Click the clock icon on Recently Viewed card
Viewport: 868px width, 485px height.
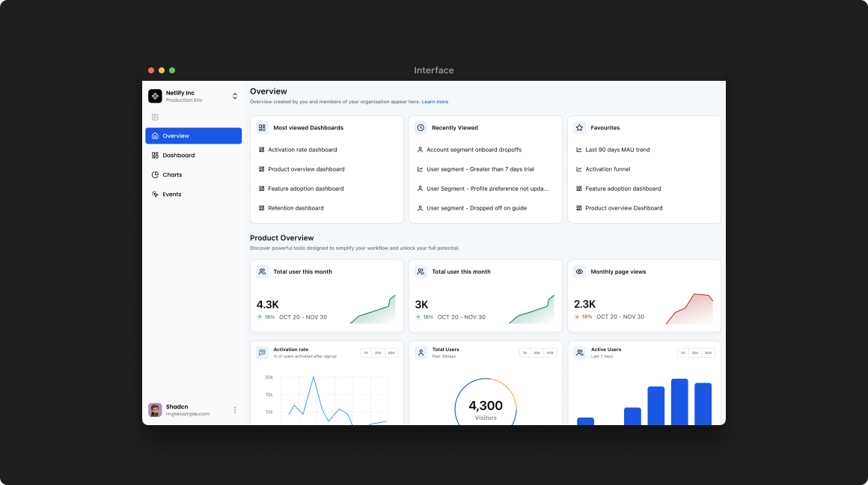pyautogui.click(x=419, y=127)
